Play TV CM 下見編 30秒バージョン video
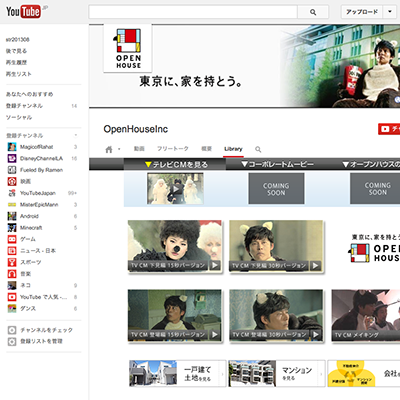The width and height of the screenshot is (400, 400). click(x=276, y=246)
